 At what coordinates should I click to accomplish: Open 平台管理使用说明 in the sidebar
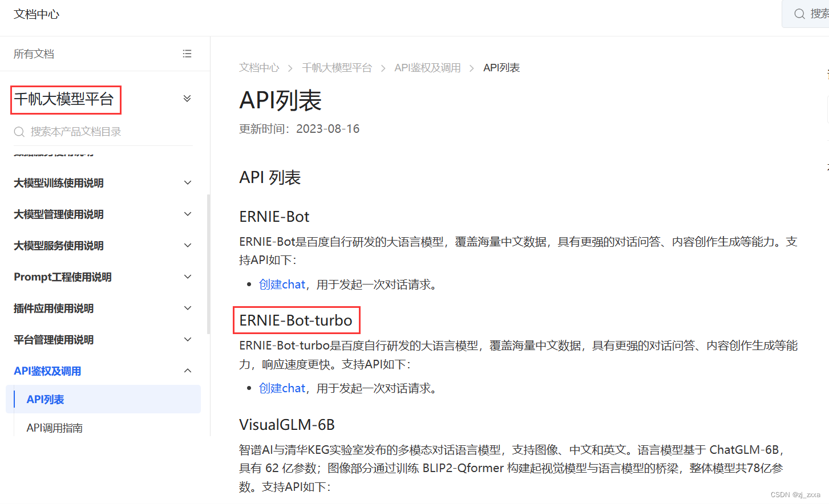click(x=54, y=340)
